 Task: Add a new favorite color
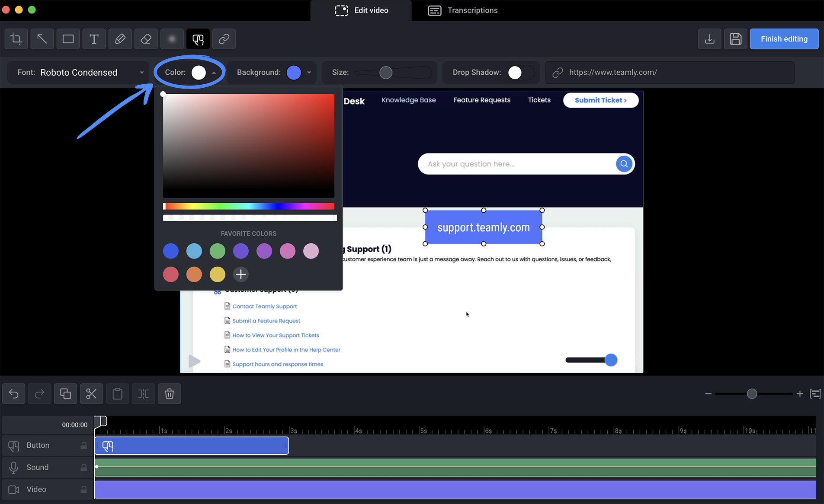point(240,274)
